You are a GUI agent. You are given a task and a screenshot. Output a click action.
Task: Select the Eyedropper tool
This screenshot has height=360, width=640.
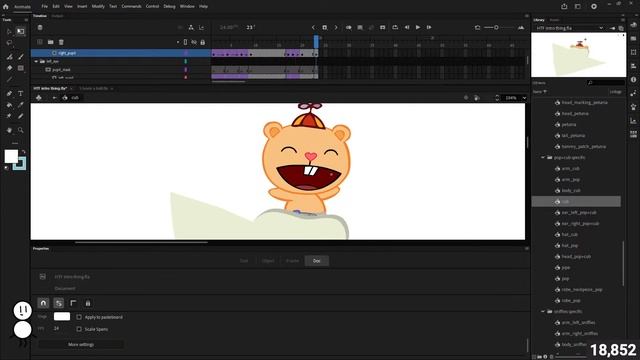(x=20, y=105)
